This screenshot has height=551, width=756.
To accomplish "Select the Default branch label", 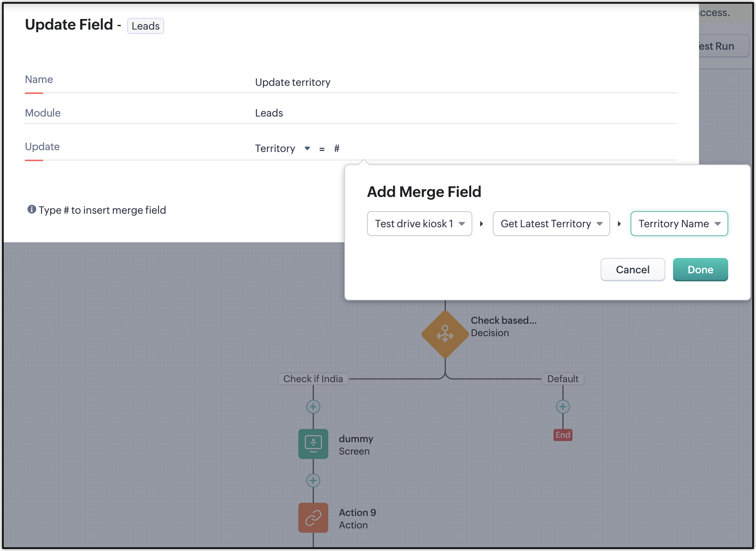I will [563, 379].
